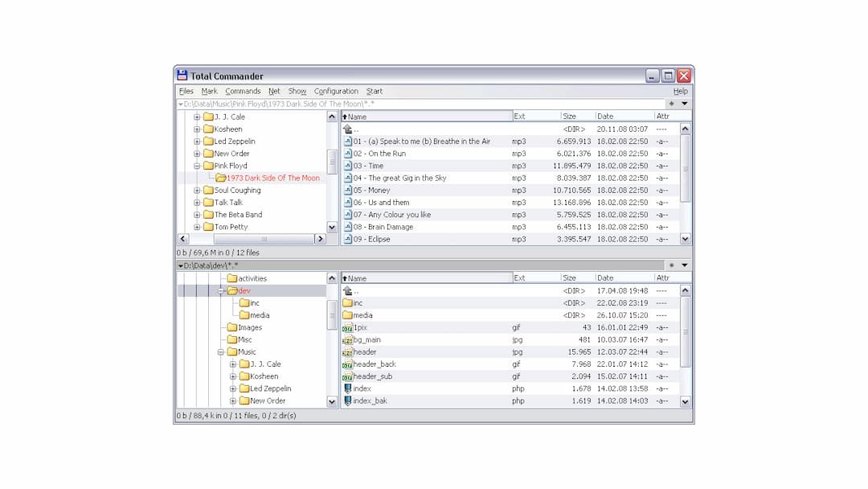
Task: Click the down arrow of the lower panel scrollbar
Action: click(685, 401)
